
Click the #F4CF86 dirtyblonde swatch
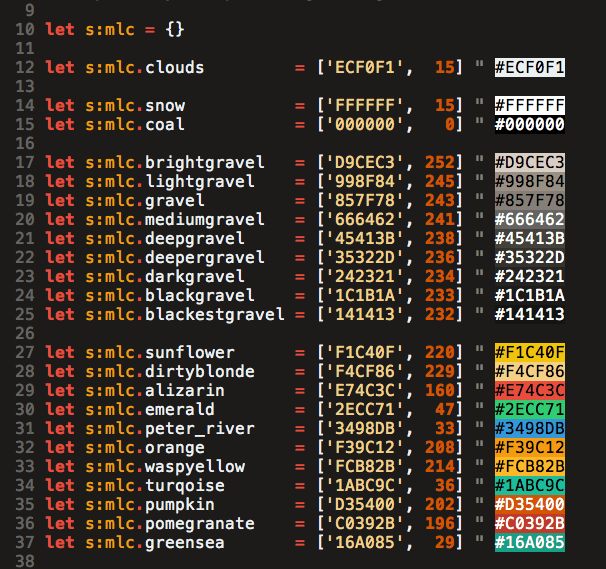pyautogui.click(x=529, y=371)
